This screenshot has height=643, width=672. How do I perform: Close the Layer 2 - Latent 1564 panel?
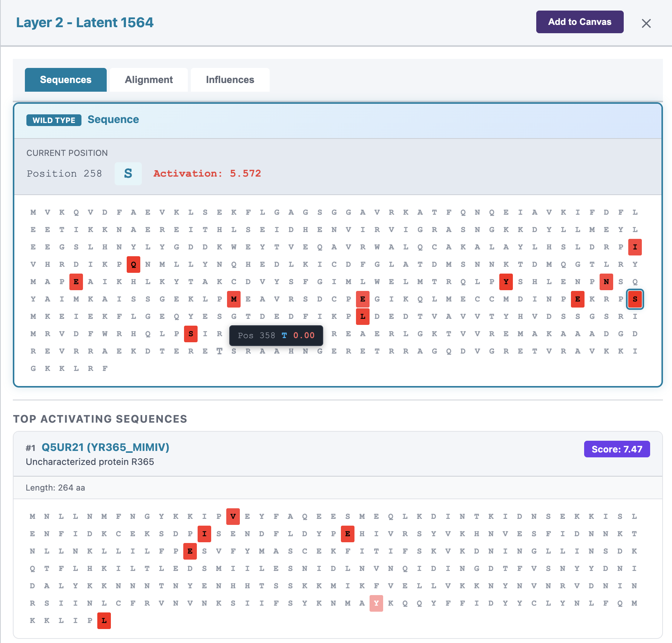[x=646, y=23]
